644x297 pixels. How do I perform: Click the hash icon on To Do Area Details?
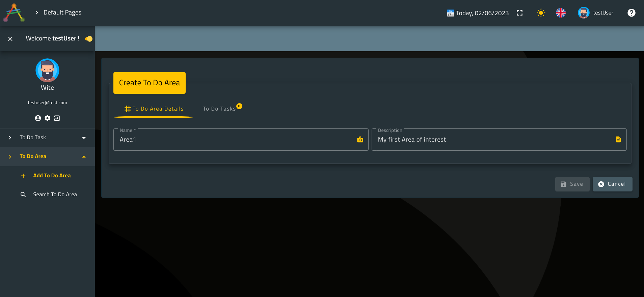click(x=128, y=109)
